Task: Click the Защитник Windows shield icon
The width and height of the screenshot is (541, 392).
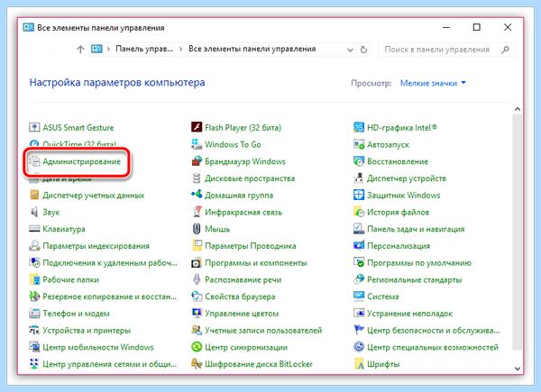Action: [359, 196]
